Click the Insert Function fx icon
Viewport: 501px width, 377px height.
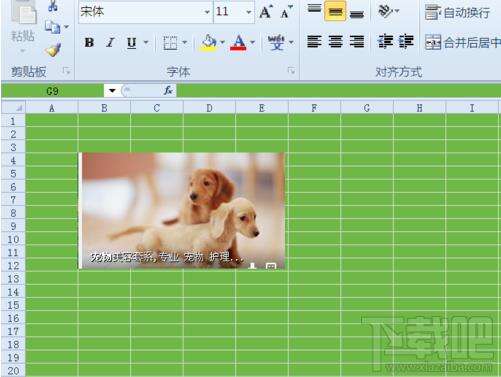(168, 90)
